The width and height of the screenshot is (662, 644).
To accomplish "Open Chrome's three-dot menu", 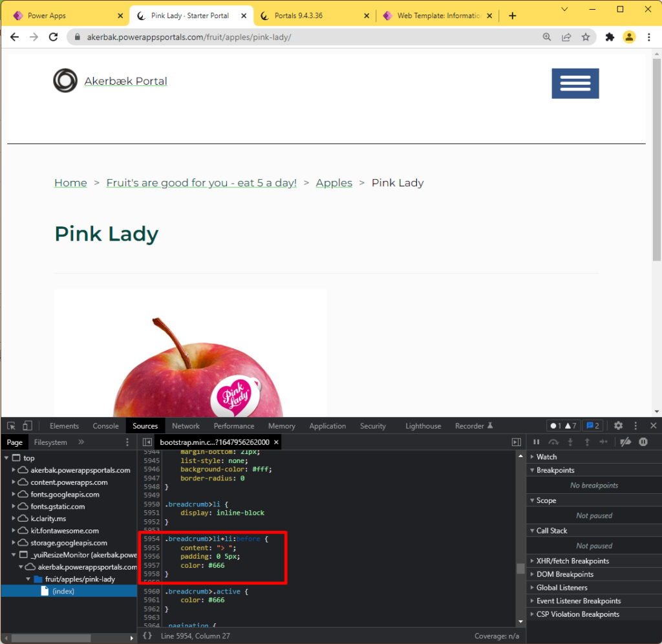I will (x=649, y=37).
